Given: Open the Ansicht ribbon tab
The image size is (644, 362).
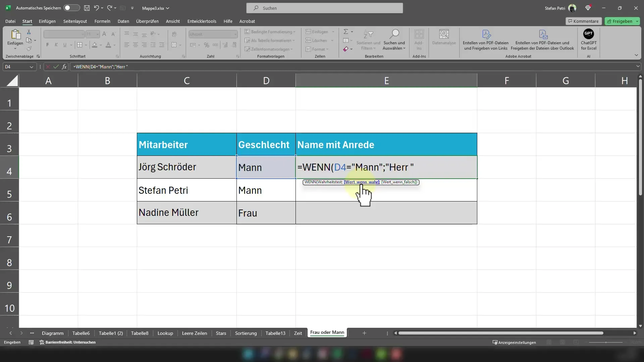Looking at the screenshot, I should (x=173, y=21).
